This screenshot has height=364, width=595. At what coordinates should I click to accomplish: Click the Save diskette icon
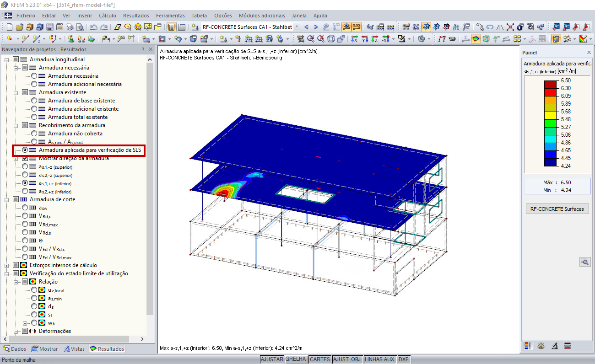click(x=49, y=27)
